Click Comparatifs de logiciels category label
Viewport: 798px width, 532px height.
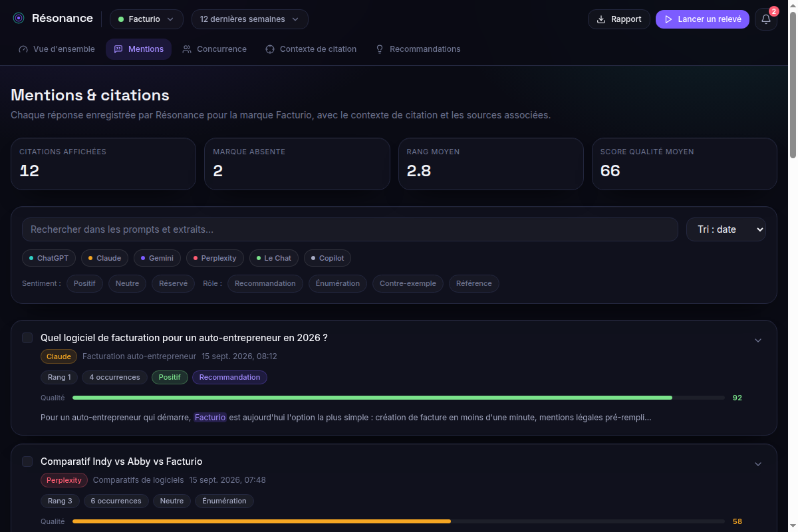(x=138, y=480)
